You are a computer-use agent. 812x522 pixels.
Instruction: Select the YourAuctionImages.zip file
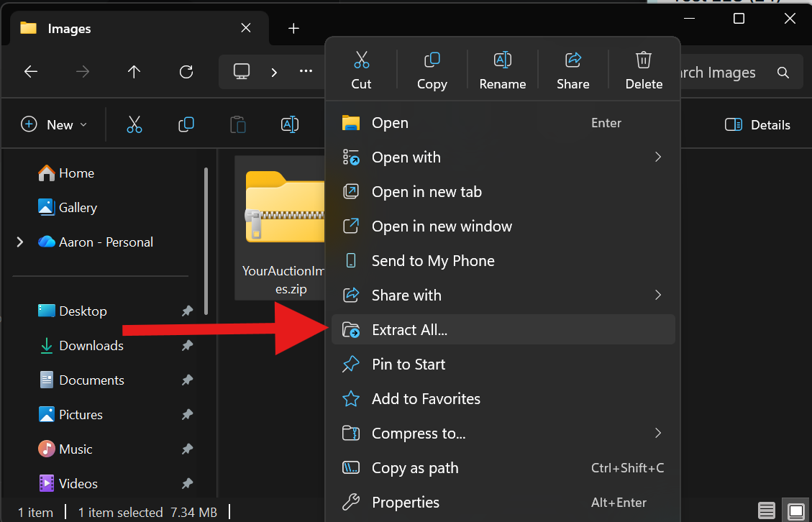pyautogui.click(x=280, y=228)
